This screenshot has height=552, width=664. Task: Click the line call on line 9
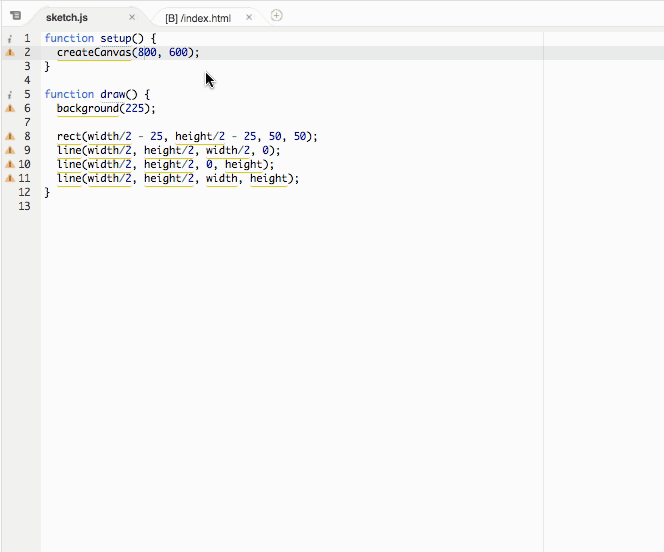click(x=69, y=150)
